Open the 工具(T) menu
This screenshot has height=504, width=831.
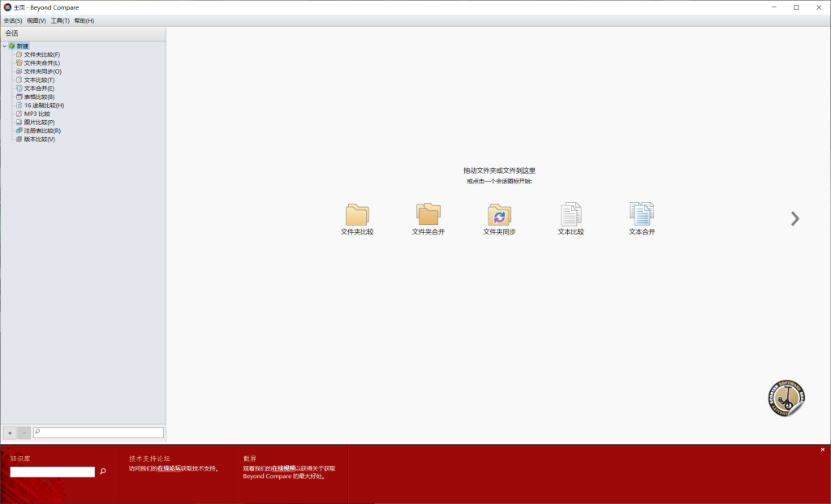point(60,20)
